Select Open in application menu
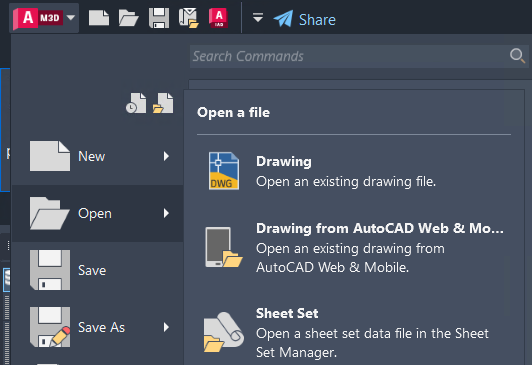The width and height of the screenshot is (532, 365). tap(97, 213)
